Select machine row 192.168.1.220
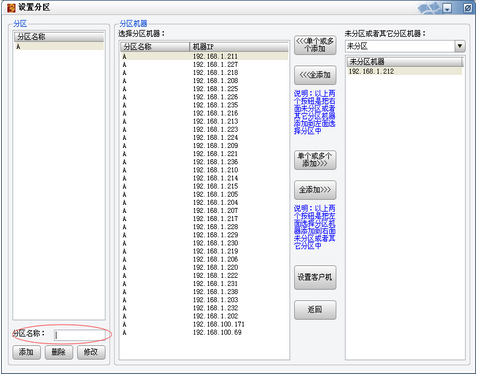Screen dimensions: 478x376 point(204,267)
